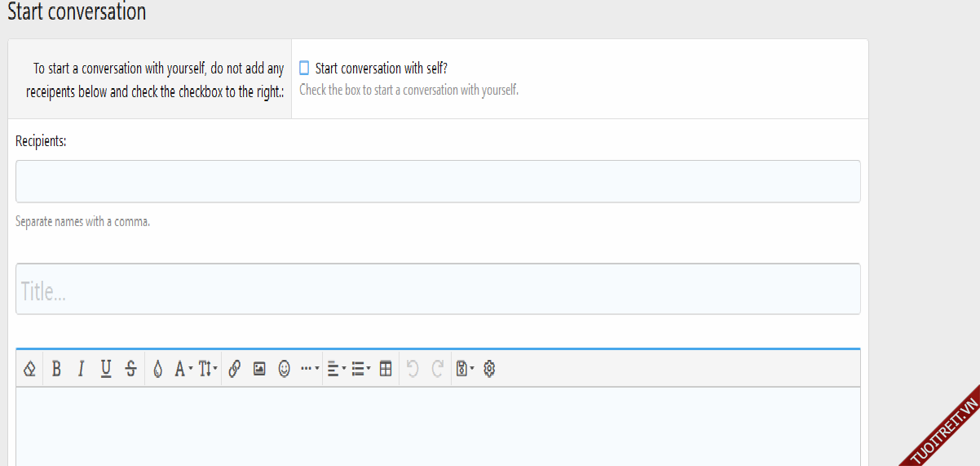Toggle italic text formatting
980x466 pixels.
tap(81, 369)
